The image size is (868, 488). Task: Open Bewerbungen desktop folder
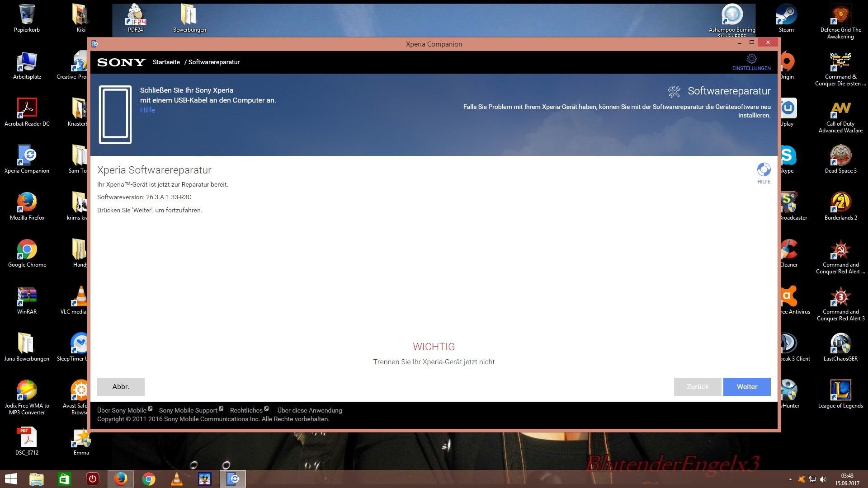pyautogui.click(x=189, y=18)
